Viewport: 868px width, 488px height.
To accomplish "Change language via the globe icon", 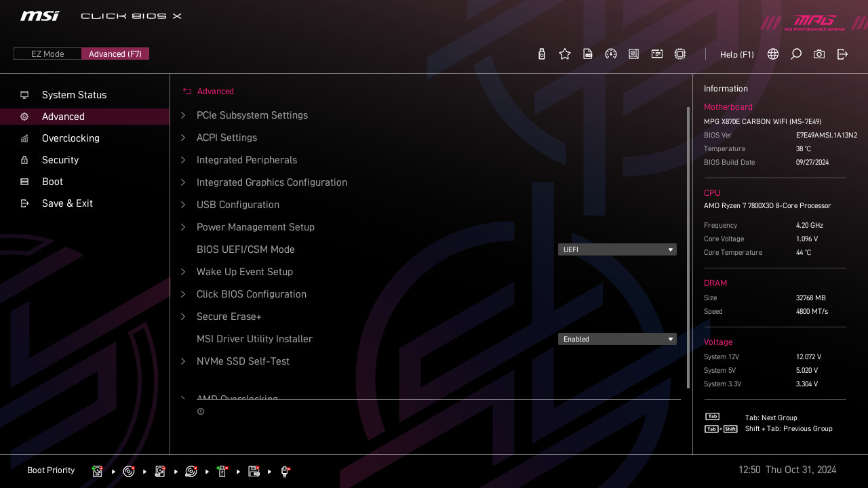I will 773,54.
